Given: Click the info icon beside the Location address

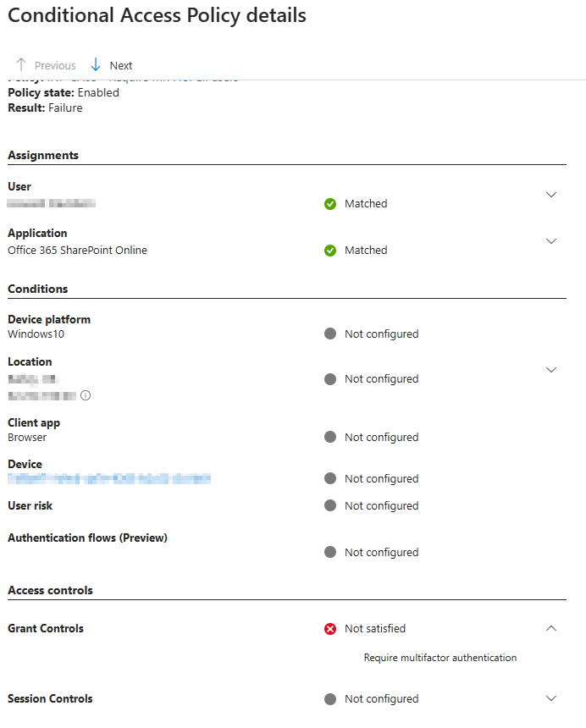Looking at the screenshot, I should point(86,395).
